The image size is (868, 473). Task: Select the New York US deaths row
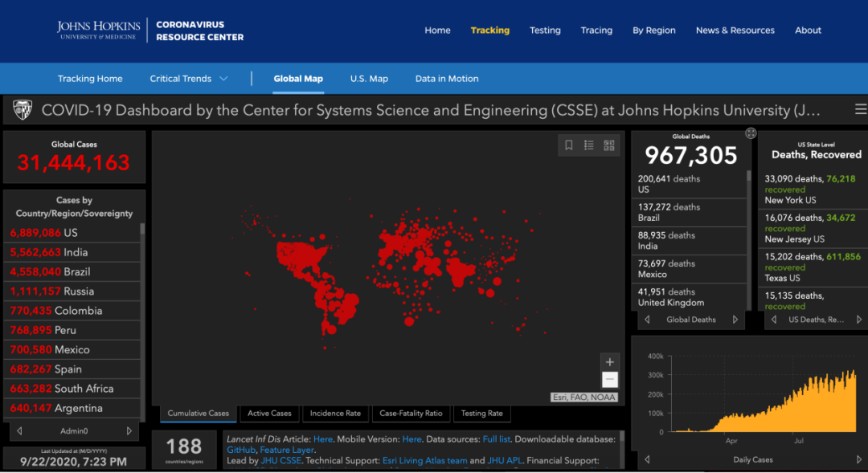point(813,190)
